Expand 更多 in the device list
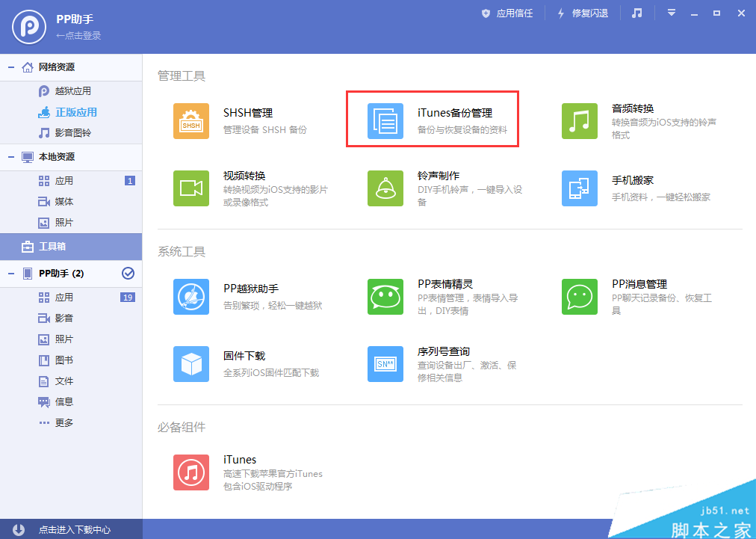 pos(72,422)
